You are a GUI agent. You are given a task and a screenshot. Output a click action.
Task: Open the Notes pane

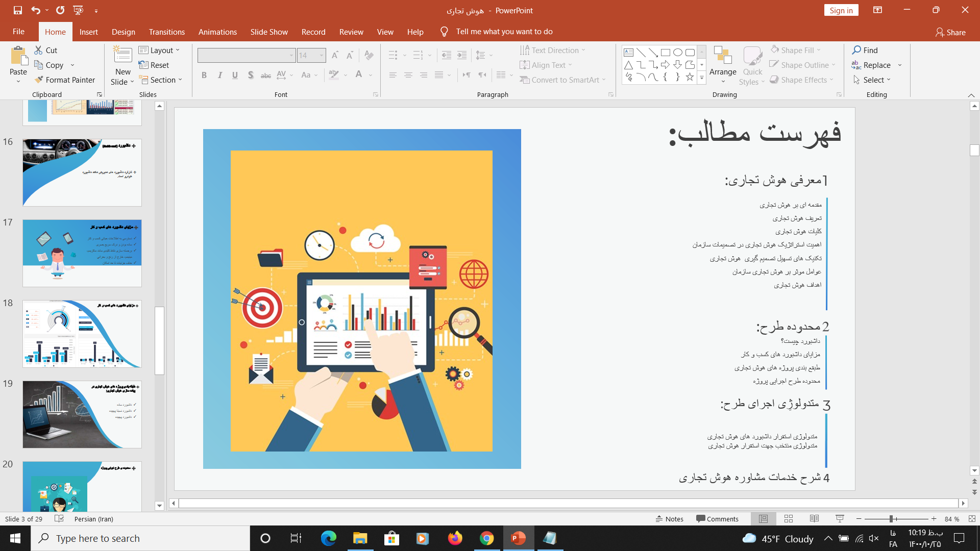point(669,519)
